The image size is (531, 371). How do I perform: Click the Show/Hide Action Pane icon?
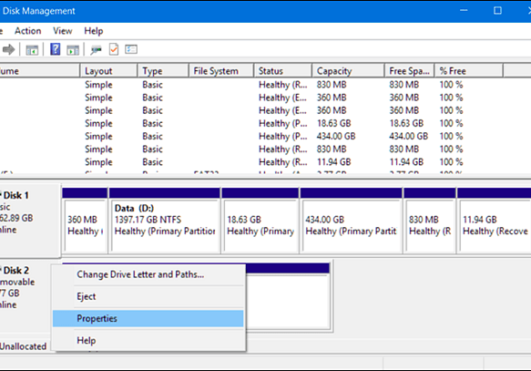click(73, 50)
